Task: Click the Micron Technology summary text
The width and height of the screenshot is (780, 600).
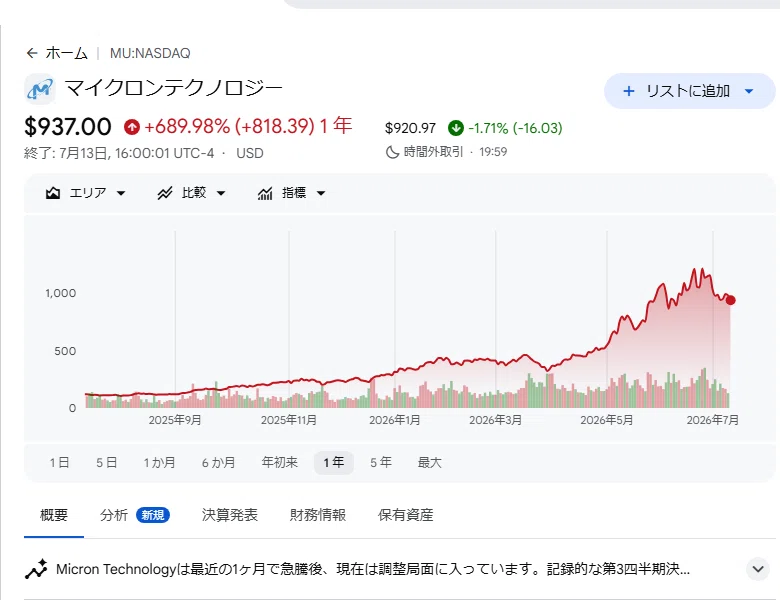Action: tap(373, 569)
